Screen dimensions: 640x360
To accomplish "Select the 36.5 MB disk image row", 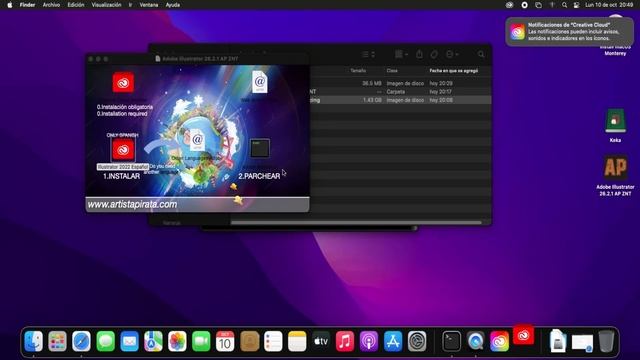I will pos(400,83).
